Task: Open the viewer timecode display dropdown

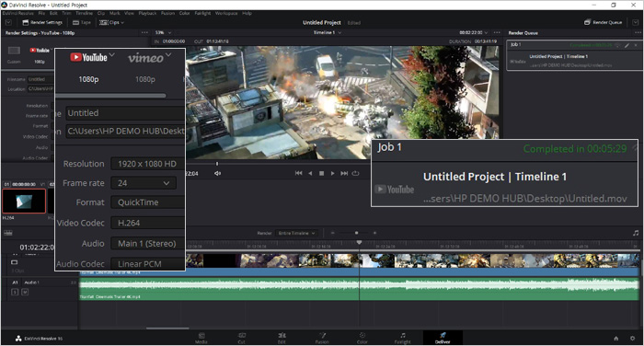Action: (x=474, y=32)
